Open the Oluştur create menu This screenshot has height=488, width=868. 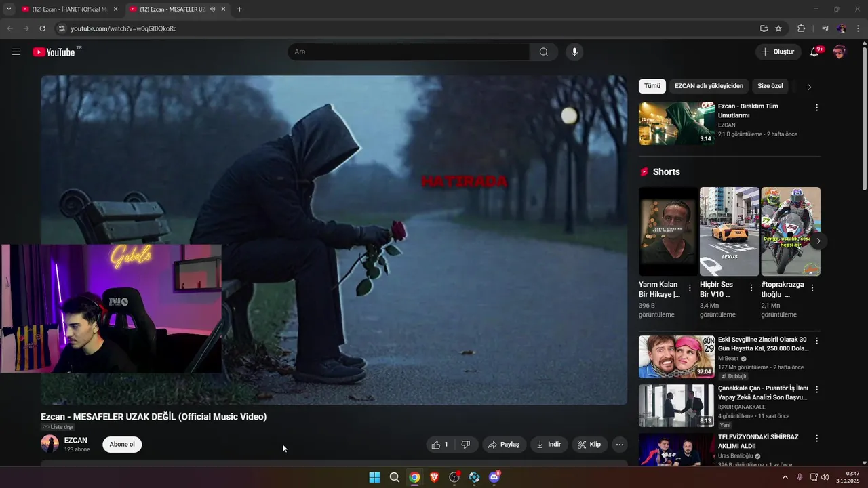(x=778, y=52)
